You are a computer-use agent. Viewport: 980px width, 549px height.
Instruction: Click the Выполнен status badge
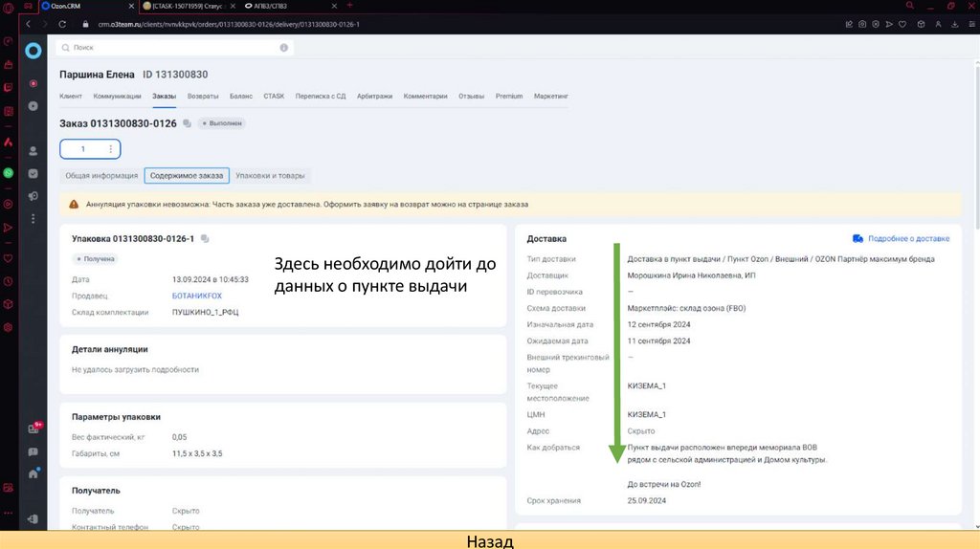[x=222, y=123]
